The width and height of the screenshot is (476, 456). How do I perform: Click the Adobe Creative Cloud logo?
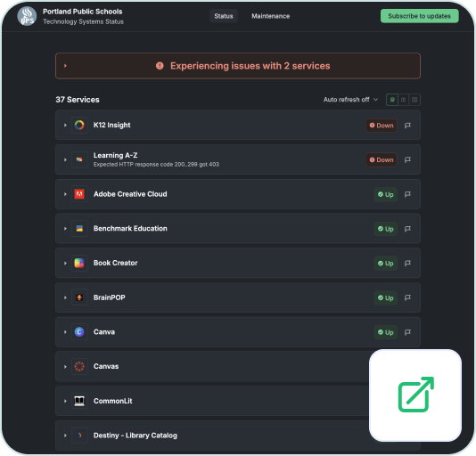(x=79, y=194)
